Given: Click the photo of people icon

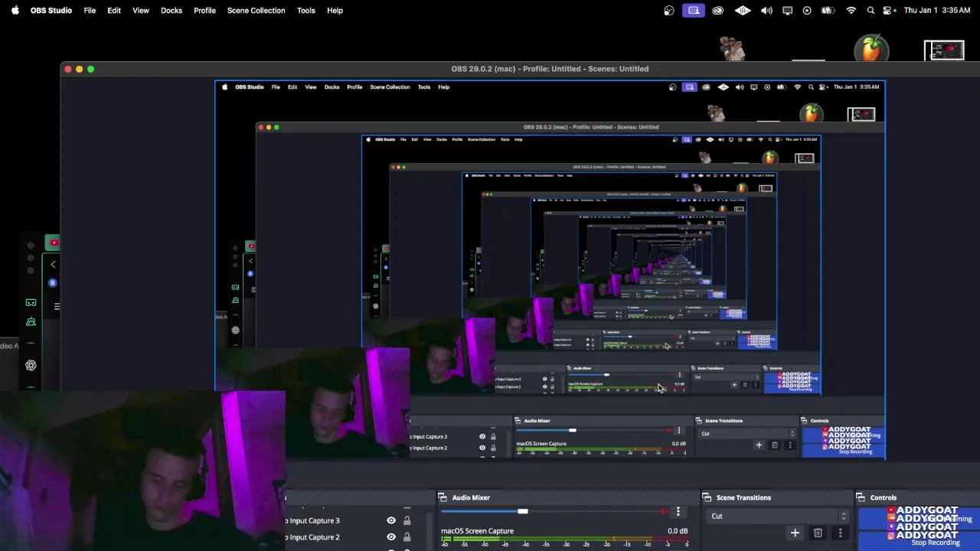Looking at the screenshot, I should (733, 48).
